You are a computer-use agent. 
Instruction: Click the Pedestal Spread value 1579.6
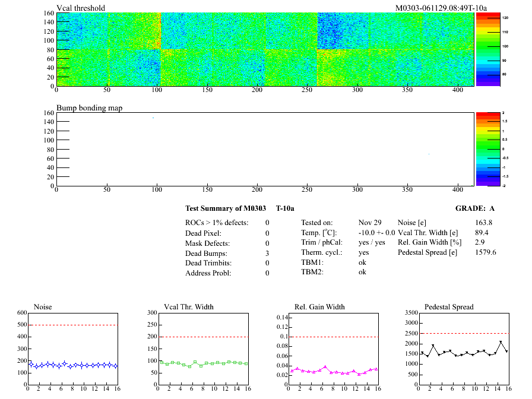click(x=486, y=252)
